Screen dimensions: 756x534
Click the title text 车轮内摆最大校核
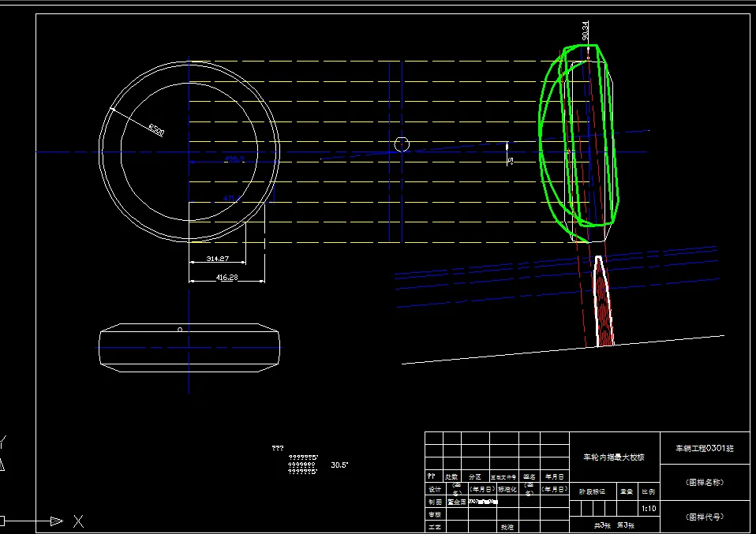tap(614, 457)
